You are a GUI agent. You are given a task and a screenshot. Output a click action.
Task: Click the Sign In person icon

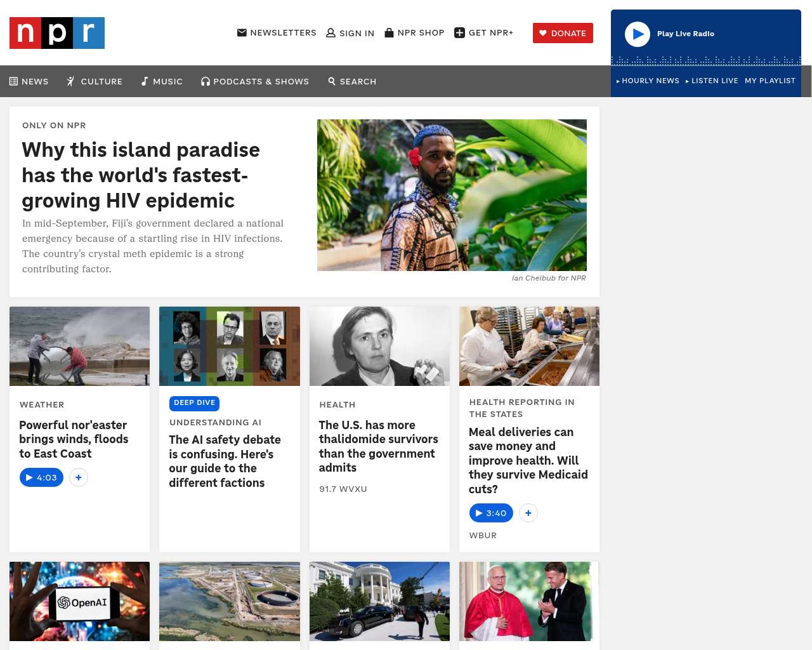(331, 33)
